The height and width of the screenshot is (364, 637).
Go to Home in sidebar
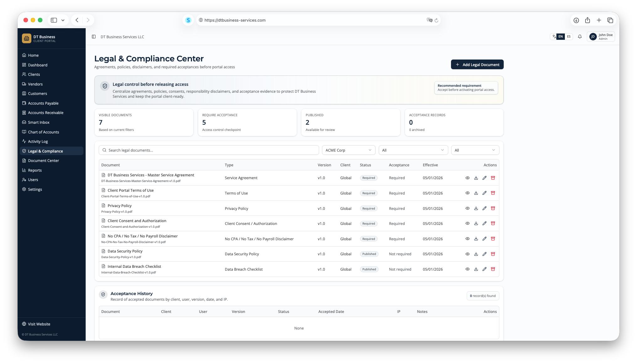coord(51,55)
